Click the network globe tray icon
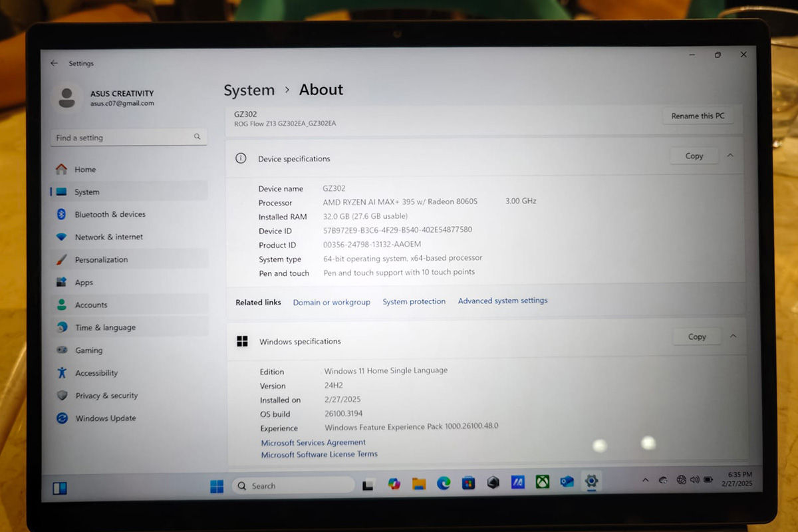This screenshot has height=532, width=798. click(681, 479)
